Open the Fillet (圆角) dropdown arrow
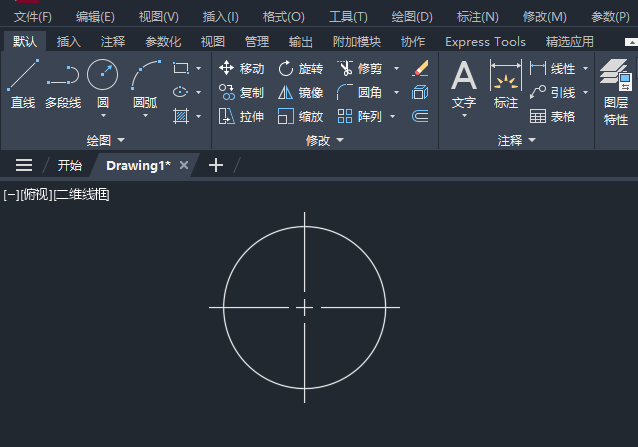638x447 pixels. pyautogui.click(x=396, y=92)
